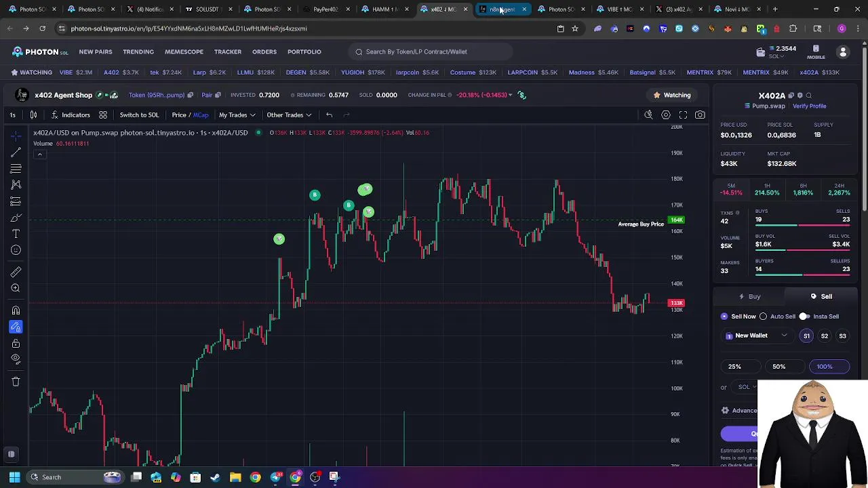The width and height of the screenshot is (868, 488).
Task: Select the brush drawing tool
Action: (16, 218)
